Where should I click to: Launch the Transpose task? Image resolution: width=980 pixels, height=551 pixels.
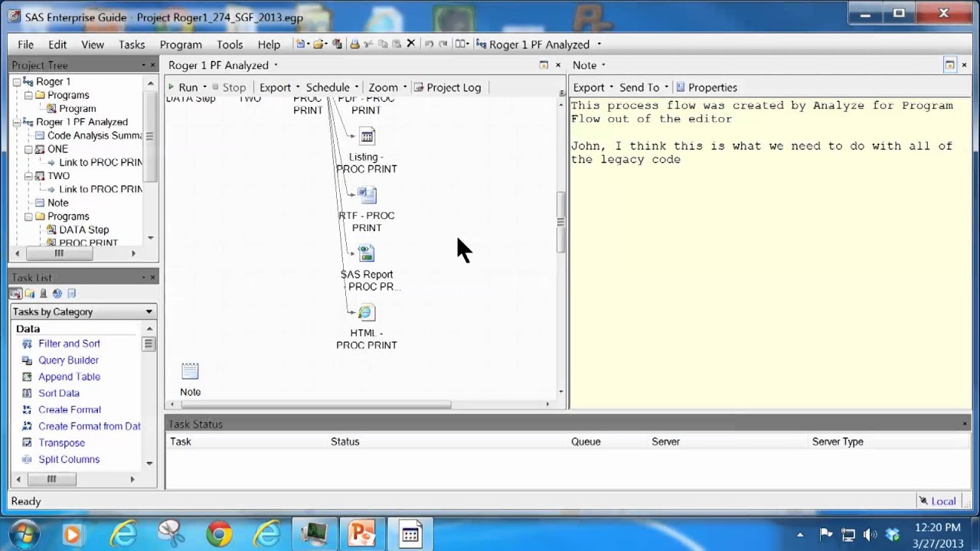click(61, 442)
